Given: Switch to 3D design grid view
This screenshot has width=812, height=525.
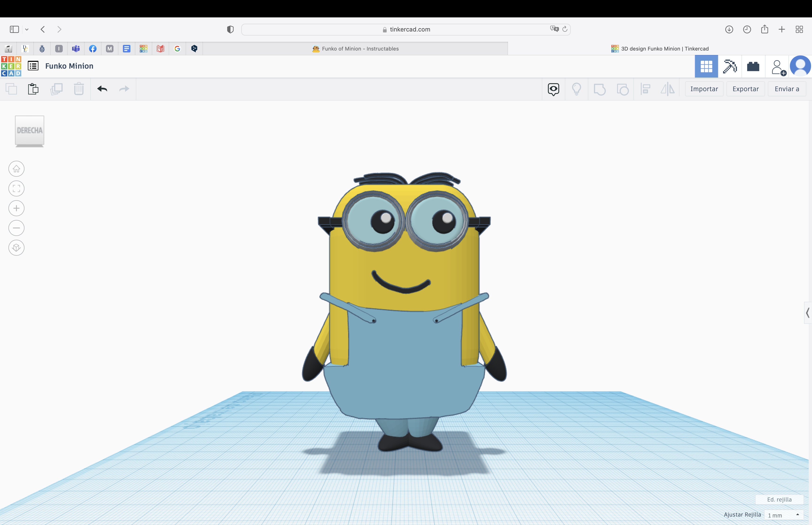Looking at the screenshot, I should click(x=706, y=66).
